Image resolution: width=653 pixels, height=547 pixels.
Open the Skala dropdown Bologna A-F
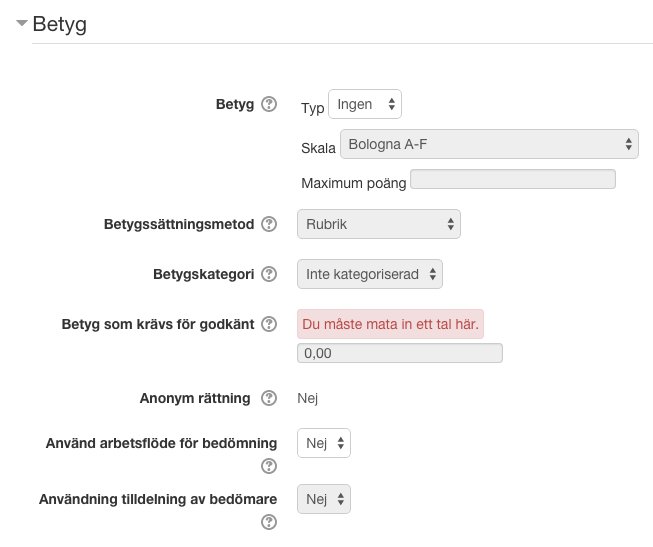coord(489,144)
